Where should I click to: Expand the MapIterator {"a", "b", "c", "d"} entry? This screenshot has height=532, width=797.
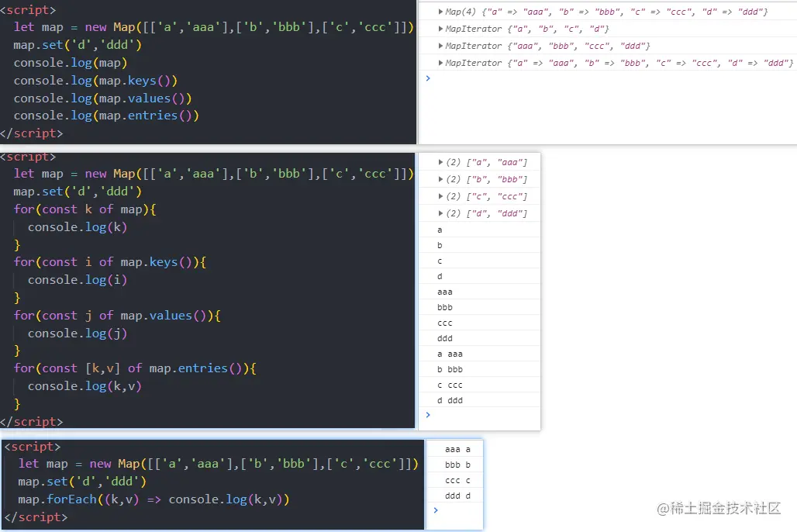tap(440, 29)
